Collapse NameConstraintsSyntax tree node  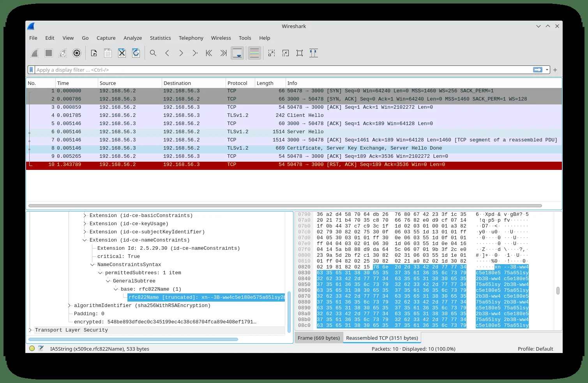[93, 265]
